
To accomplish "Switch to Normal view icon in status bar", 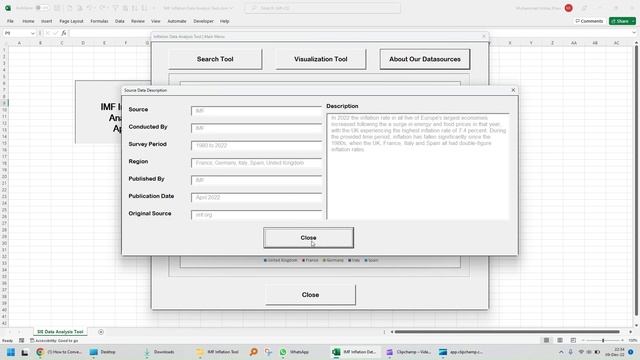I will coord(546,340).
